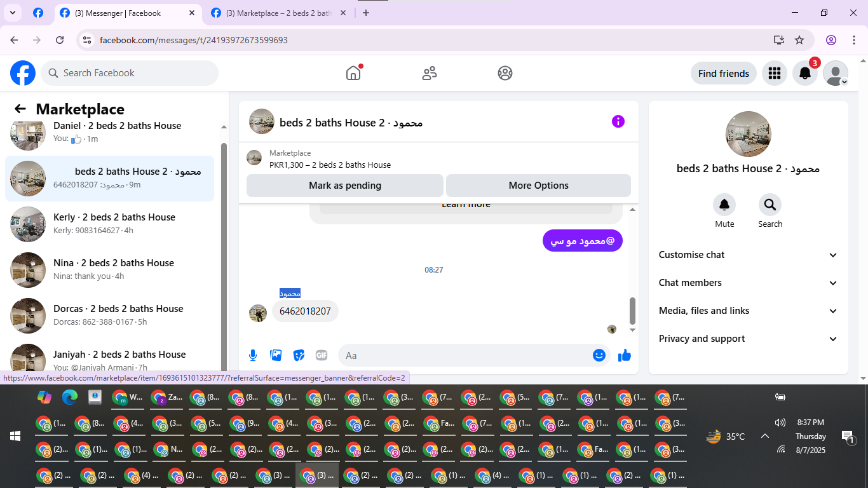This screenshot has width=868, height=488.
Task: Open the Groups icon in top navigation
Action: [x=505, y=73]
